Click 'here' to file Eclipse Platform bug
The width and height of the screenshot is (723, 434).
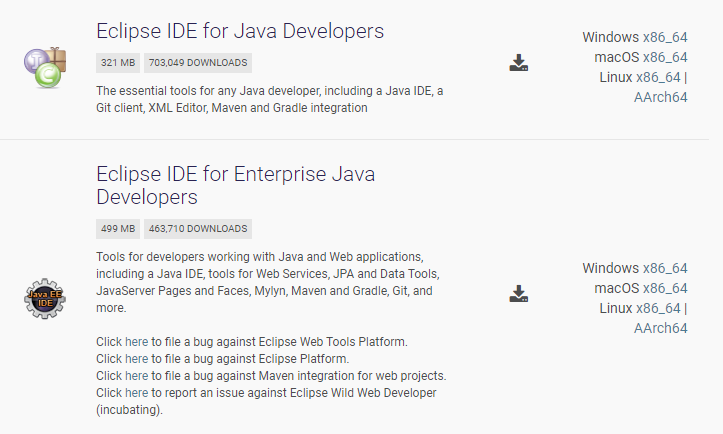point(136,359)
